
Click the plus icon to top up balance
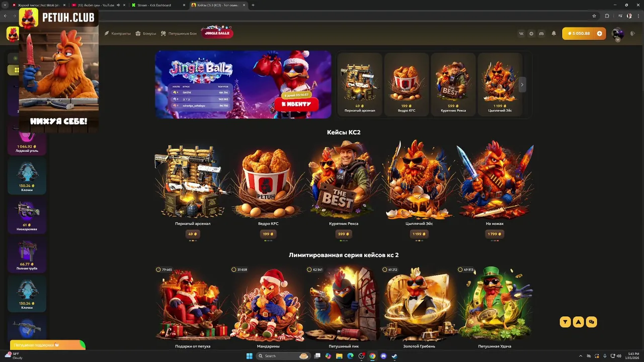coord(599,33)
